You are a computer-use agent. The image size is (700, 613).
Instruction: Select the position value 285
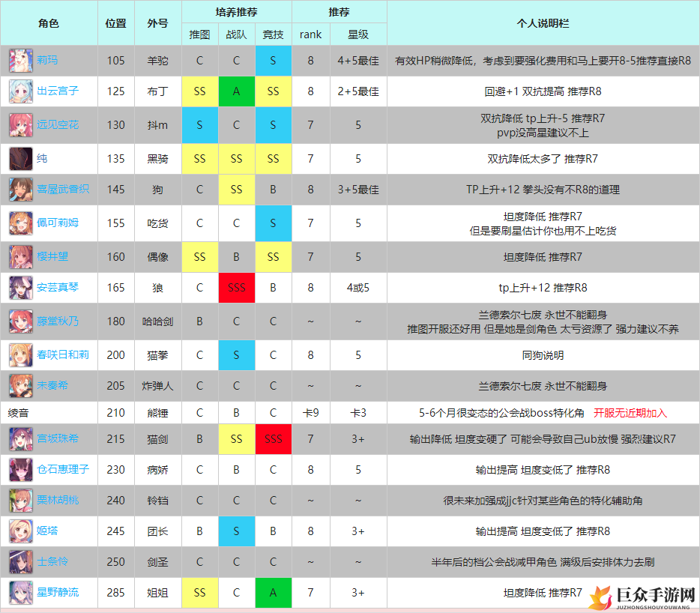pos(116,593)
